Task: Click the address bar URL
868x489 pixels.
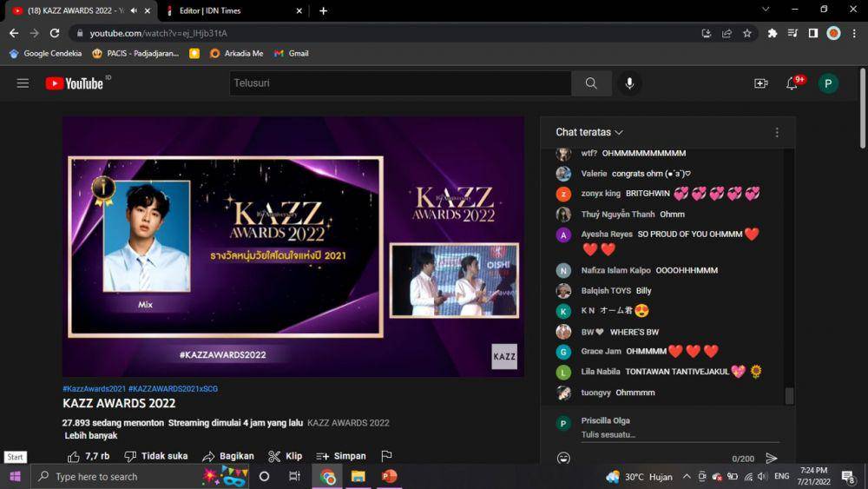Action: 158,33
